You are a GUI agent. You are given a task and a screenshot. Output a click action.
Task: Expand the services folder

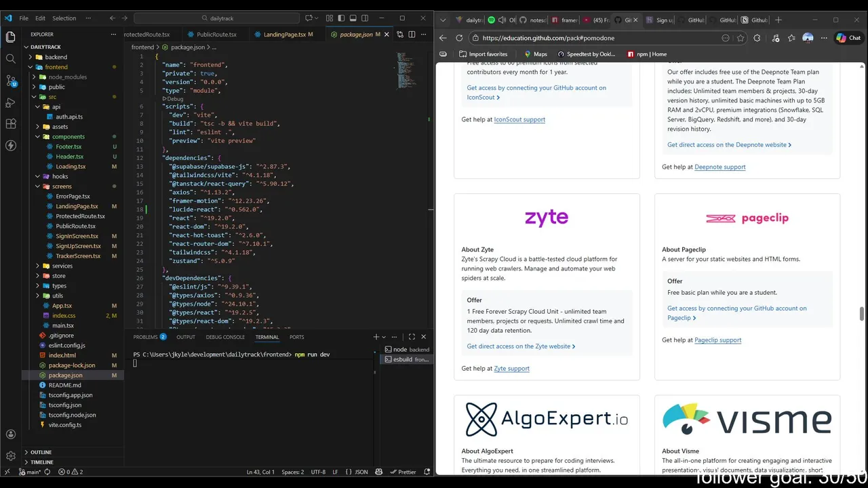pos(62,266)
